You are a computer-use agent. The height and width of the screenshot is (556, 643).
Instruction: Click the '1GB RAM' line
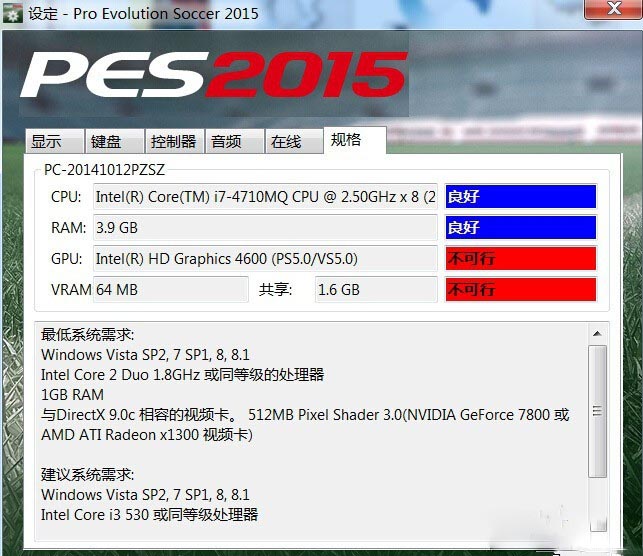(x=73, y=395)
